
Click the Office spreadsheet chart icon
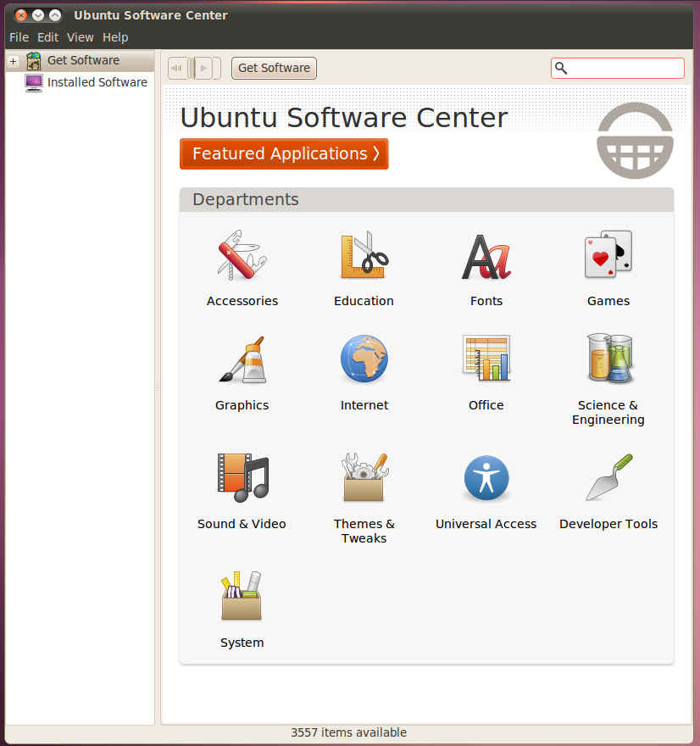(x=486, y=359)
